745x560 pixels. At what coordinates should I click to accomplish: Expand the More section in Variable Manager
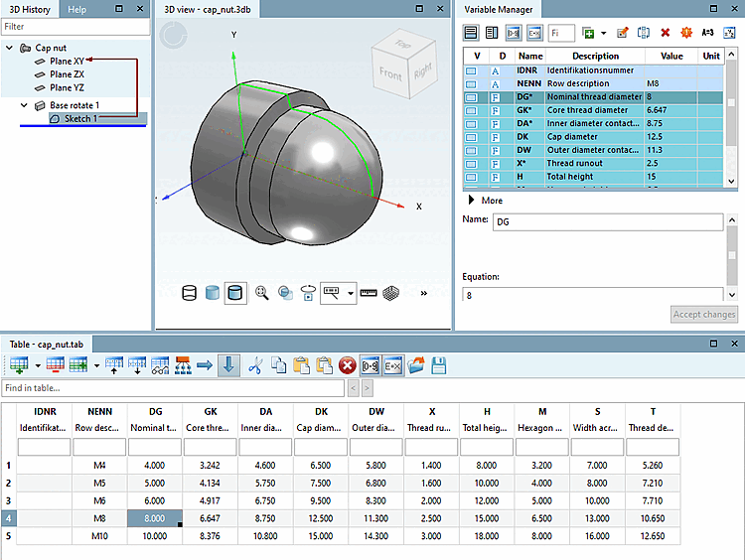[471, 201]
